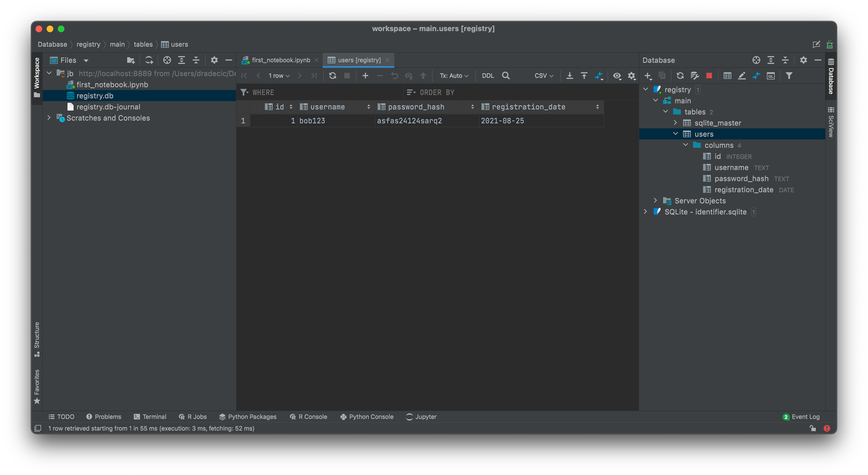
Task: Open the Tx: Auto transaction dropdown
Action: [x=453, y=76]
